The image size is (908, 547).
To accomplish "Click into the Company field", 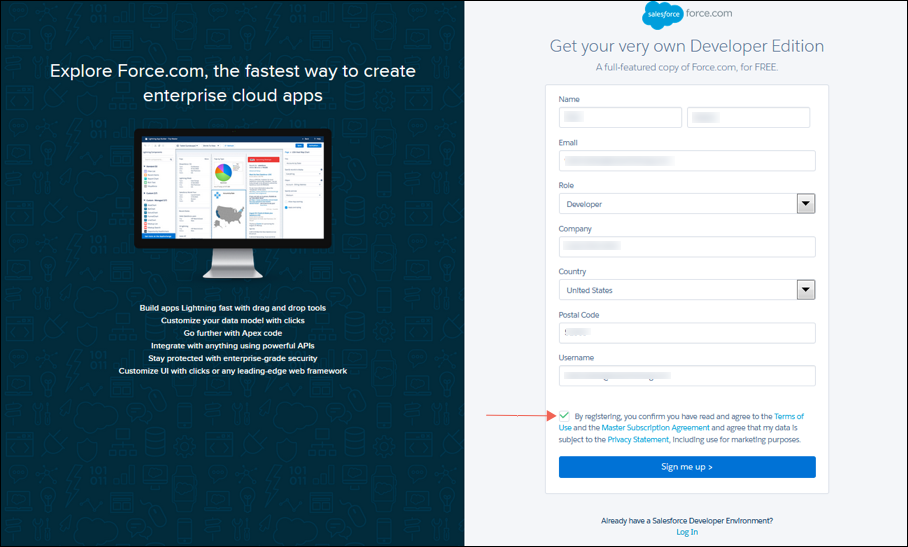I will (687, 247).
